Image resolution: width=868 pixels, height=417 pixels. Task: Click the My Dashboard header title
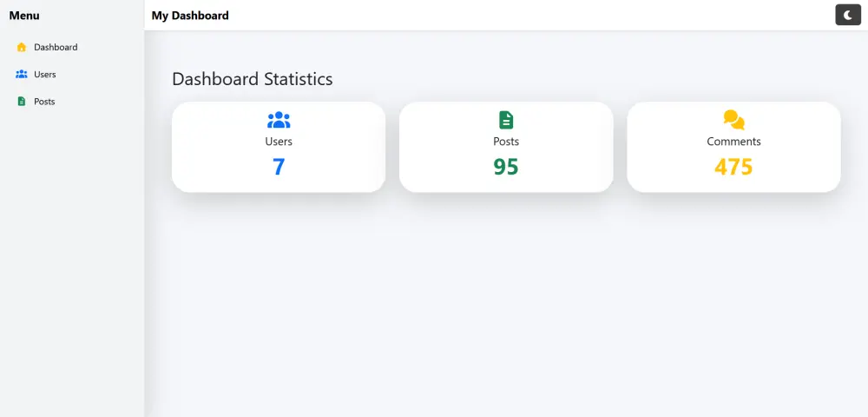point(190,16)
